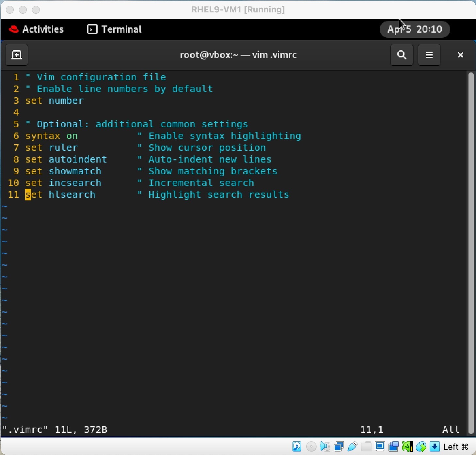Screen dimensions: 476x455
Task: Click the VirtualBox display settings icon
Action: 380,446
